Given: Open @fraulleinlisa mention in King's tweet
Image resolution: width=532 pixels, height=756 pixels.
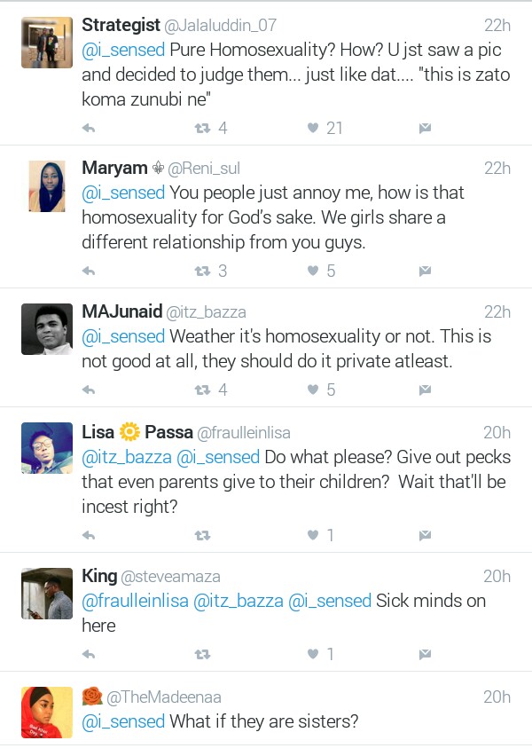Looking at the screenshot, I should point(135,601).
